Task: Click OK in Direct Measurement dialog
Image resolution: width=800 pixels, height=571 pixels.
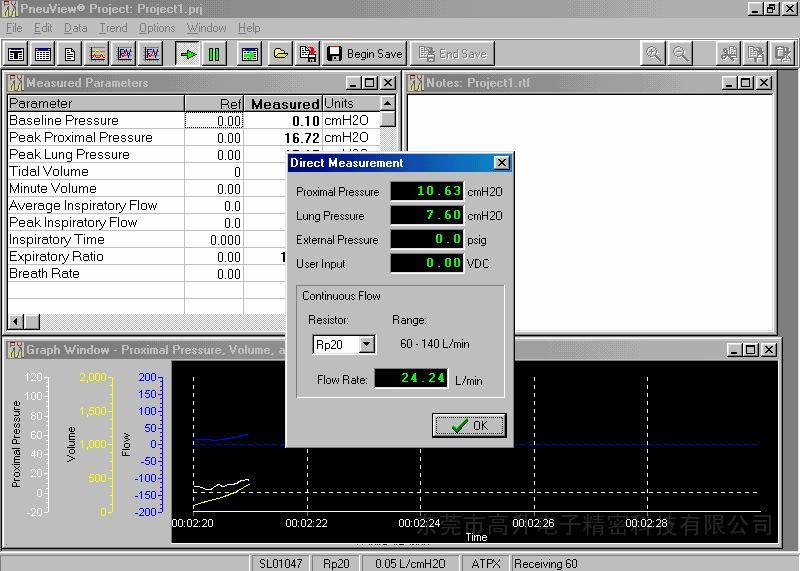Action: tap(469, 425)
